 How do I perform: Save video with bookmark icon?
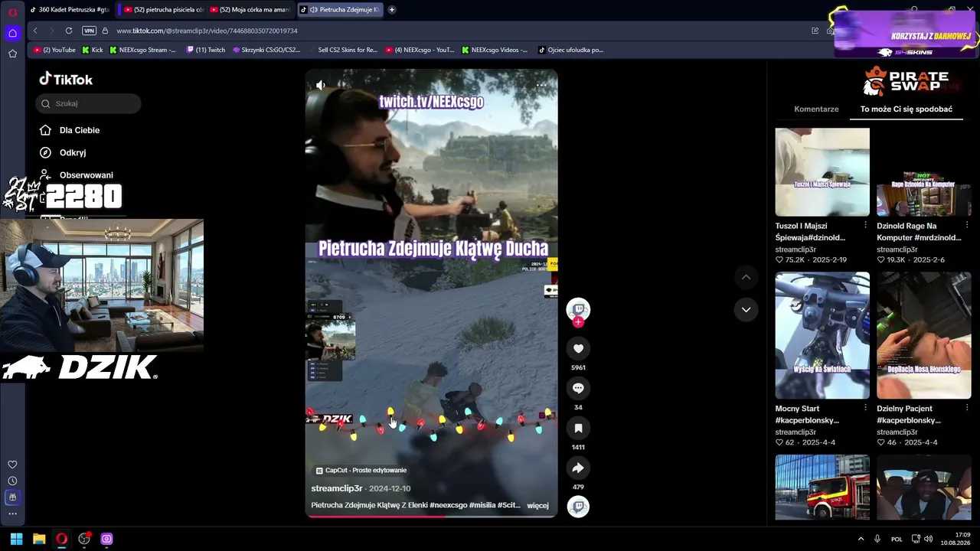(578, 429)
